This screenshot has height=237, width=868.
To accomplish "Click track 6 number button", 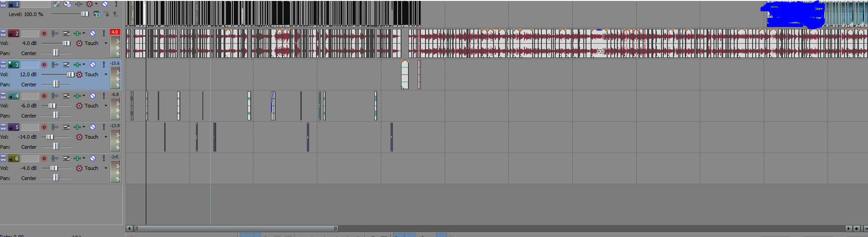I will (x=14, y=158).
